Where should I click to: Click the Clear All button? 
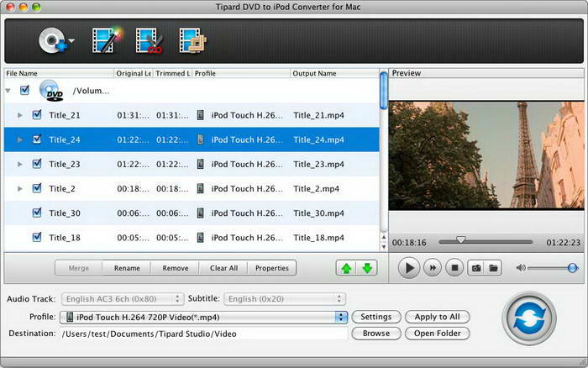pos(223,268)
